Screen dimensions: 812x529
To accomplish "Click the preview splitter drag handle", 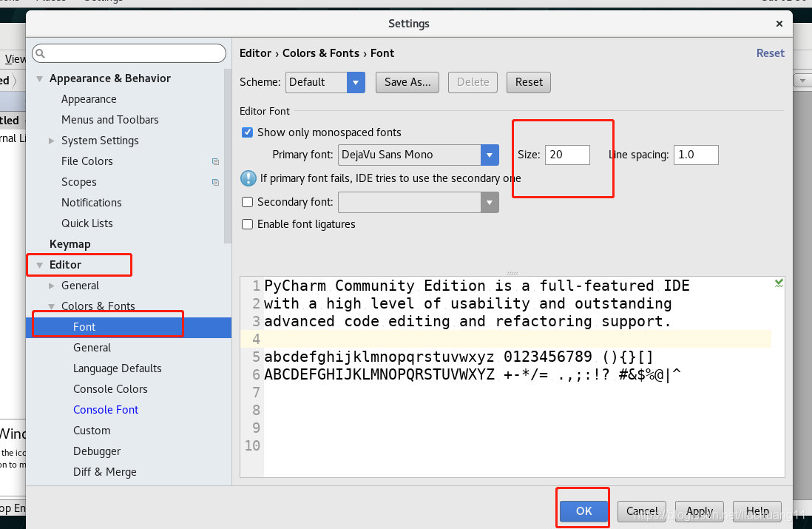I will 512,273.
